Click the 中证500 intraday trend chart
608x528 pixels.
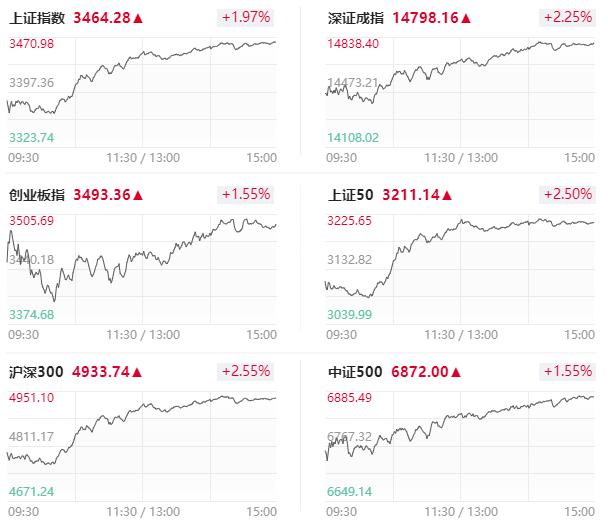tap(460, 440)
